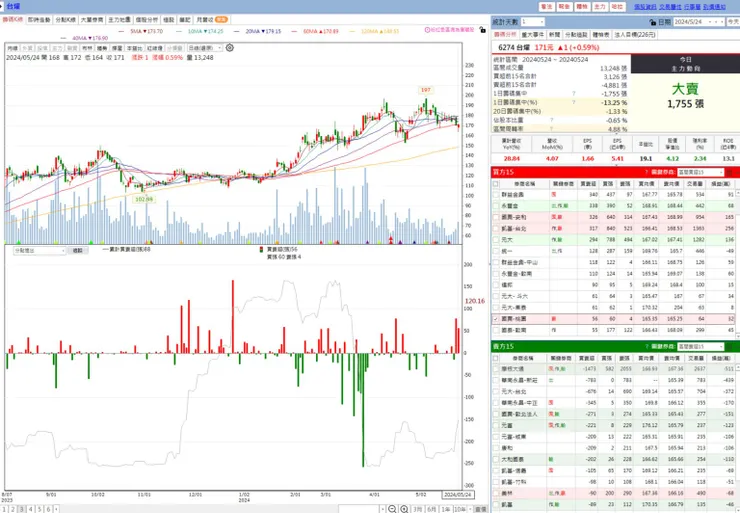Image resolution: width=740 pixels, height=513 pixels.
Task: Click the 主力 button at top
Action: tap(599, 7)
